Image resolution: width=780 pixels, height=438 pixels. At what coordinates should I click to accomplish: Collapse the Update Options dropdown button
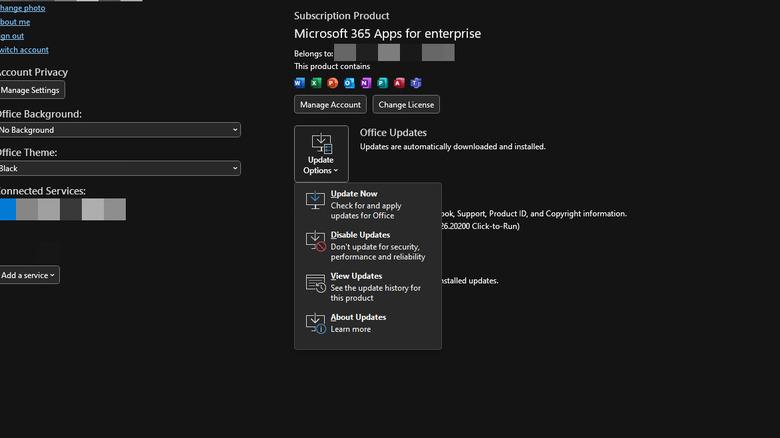pyautogui.click(x=321, y=153)
